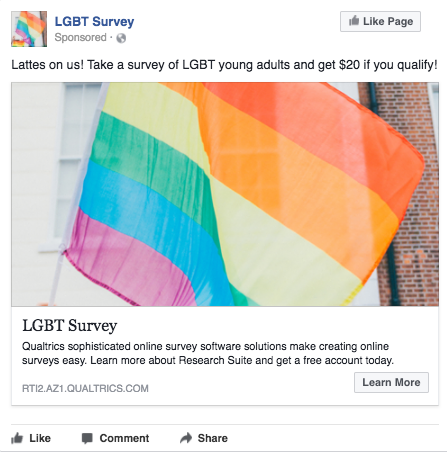Click the curved arrow Share icon
Viewport: 447px width, 453px height.
tap(186, 438)
